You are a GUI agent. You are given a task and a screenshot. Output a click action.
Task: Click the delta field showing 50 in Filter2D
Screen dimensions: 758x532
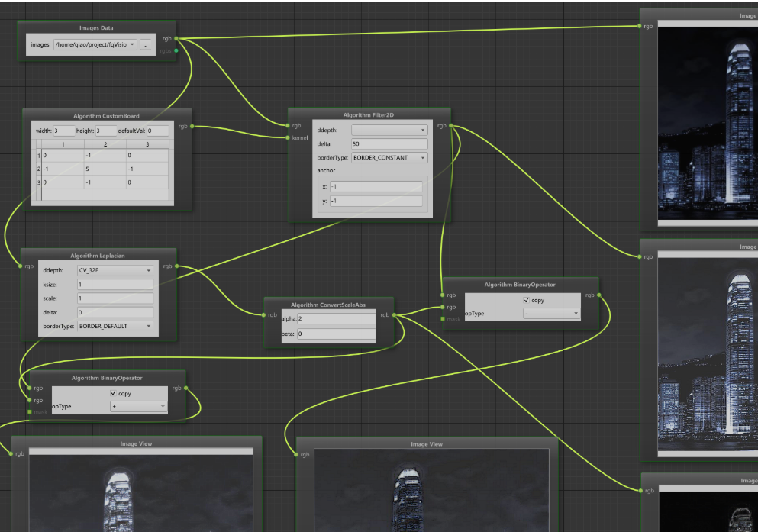point(389,144)
